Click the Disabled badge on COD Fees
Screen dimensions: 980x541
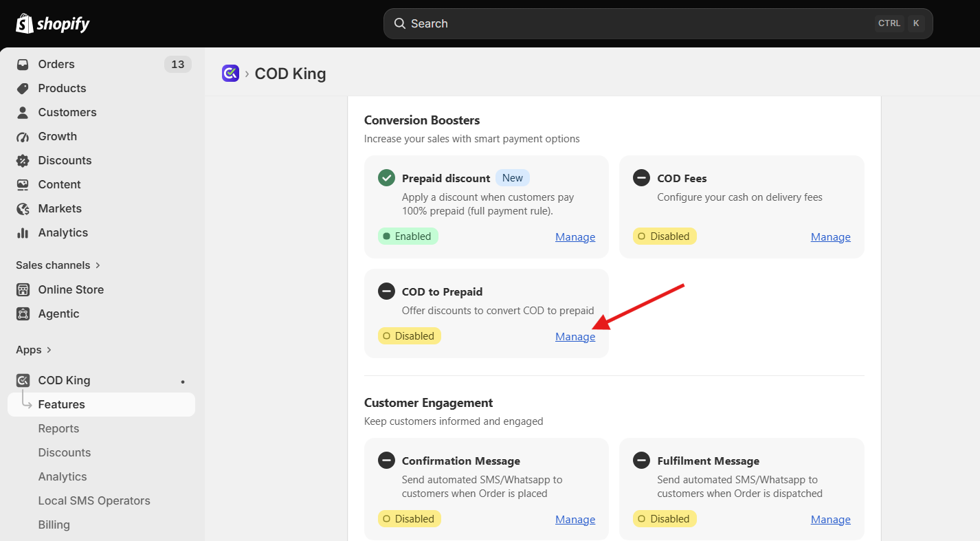tap(665, 236)
